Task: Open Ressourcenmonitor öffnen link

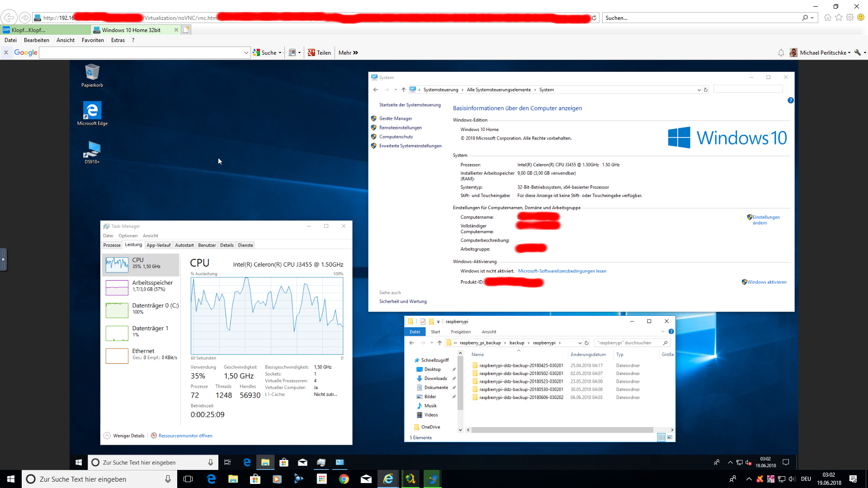Action: pos(185,436)
